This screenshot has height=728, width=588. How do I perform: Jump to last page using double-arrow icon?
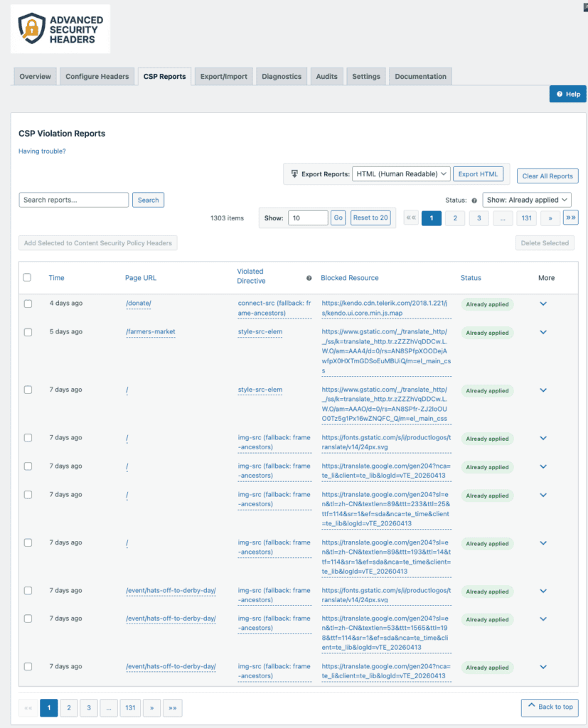[571, 218]
